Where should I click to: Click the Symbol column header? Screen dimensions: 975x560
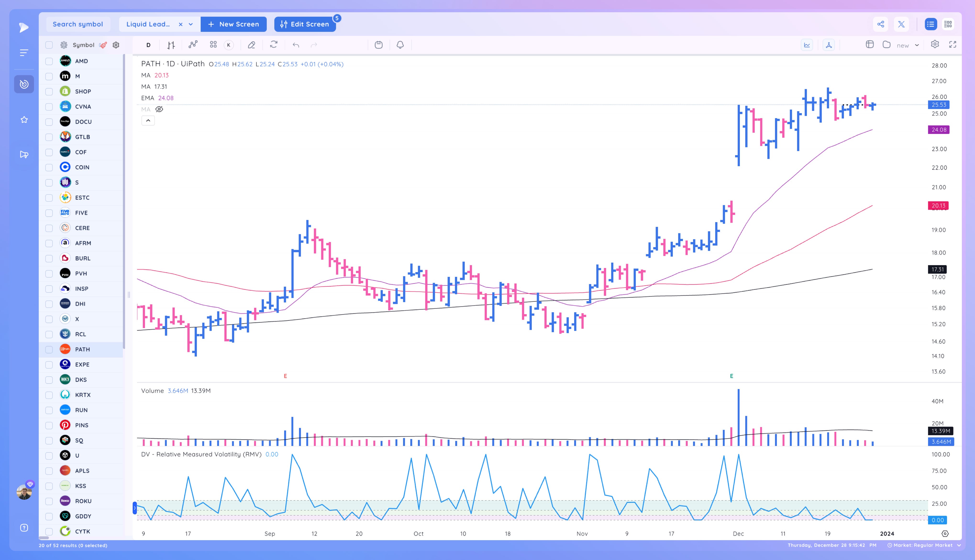pyautogui.click(x=83, y=45)
